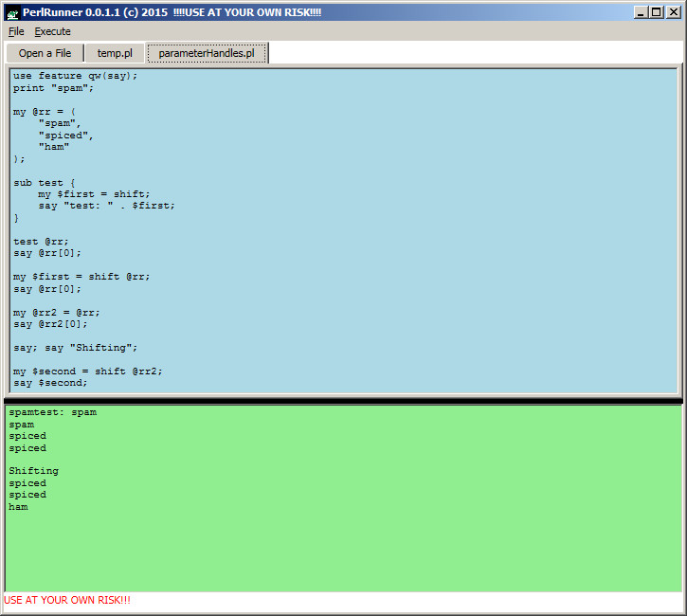Click the line 'my @rr = ('
Screen dimensions: 687x616
(x=44, y=112)
